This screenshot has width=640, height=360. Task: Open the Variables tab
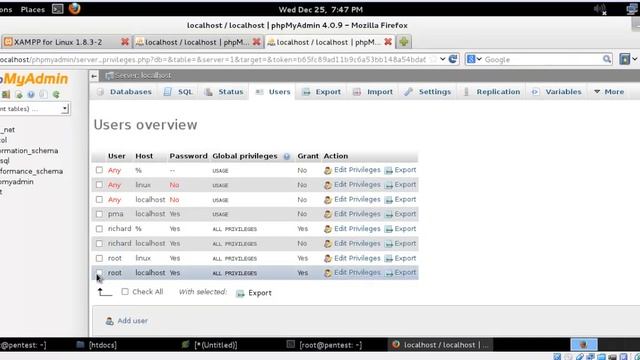[556, 92]
